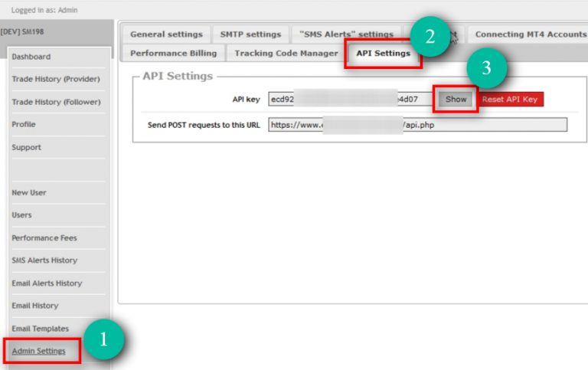This screenshot has height=370, width=588.
Task: Switch to SMTP settings tab
Action: pyautogui.click(x=250, y=34)
